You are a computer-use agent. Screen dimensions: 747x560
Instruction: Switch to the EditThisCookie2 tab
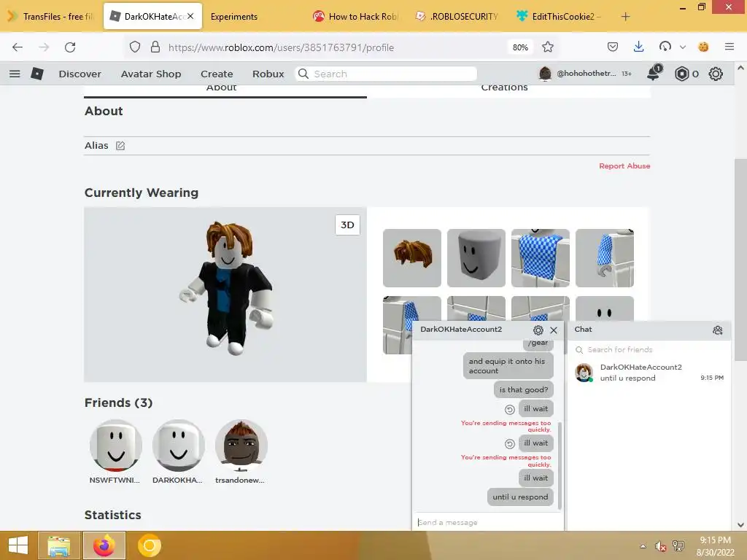[x=558, y=17]
